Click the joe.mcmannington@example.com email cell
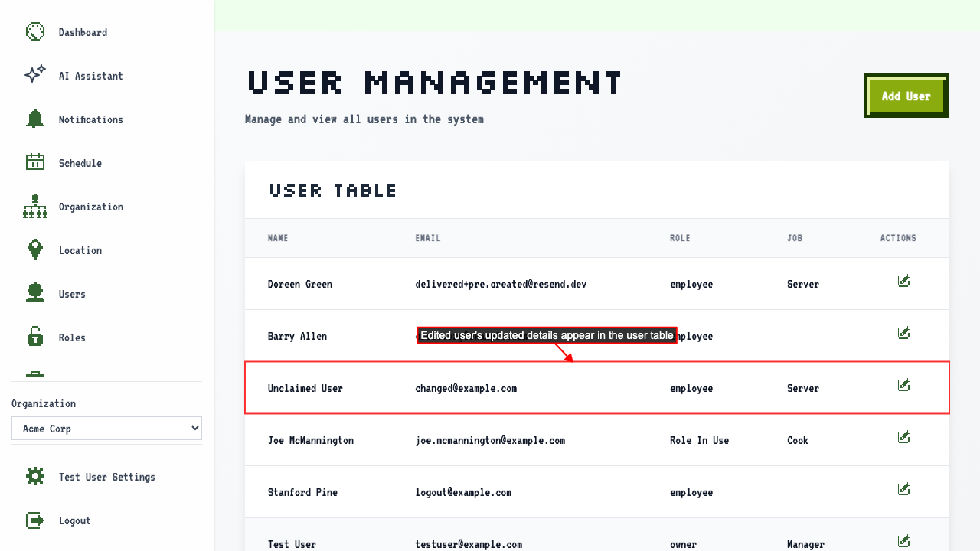The height and width of the screenshot is (551, 980). point(490,440)
